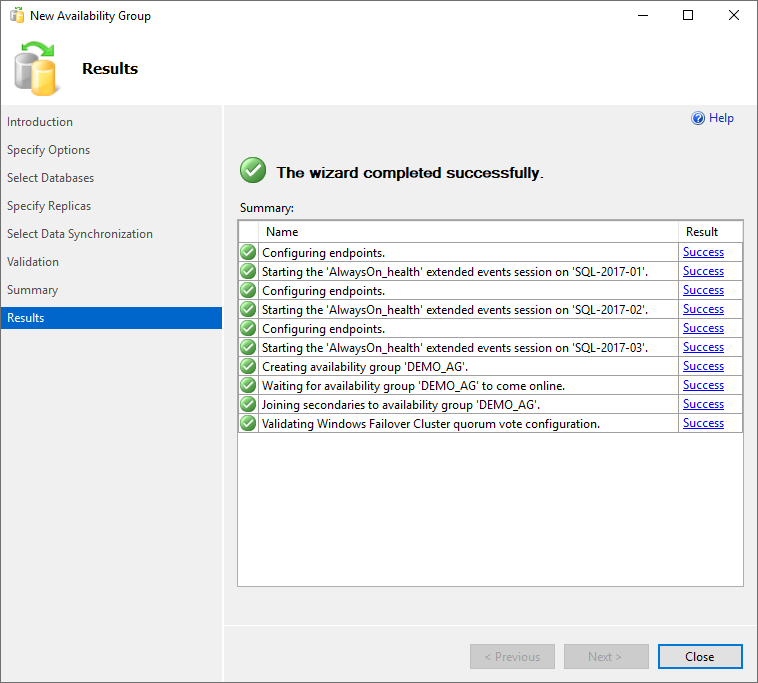Viewport: 758px width, 683px height.
Task: Maximize the New Availability Group window
Action: coord(687,15)
